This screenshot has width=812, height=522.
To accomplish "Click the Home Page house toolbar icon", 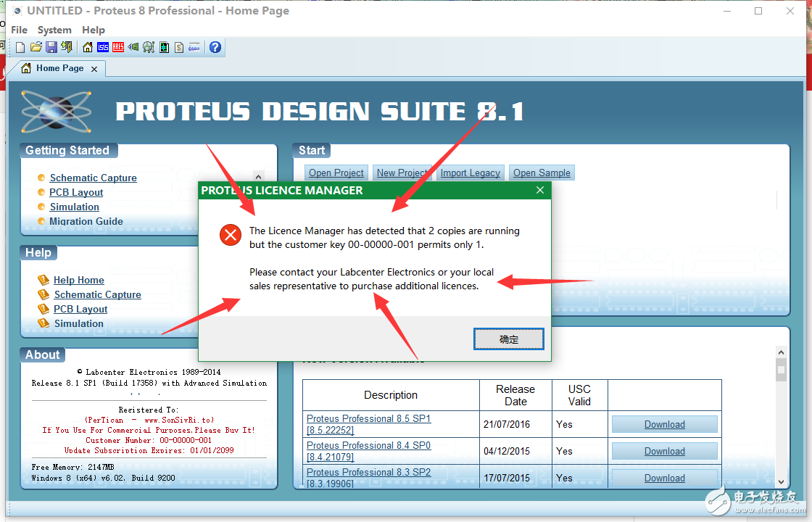I will point(88,48).
